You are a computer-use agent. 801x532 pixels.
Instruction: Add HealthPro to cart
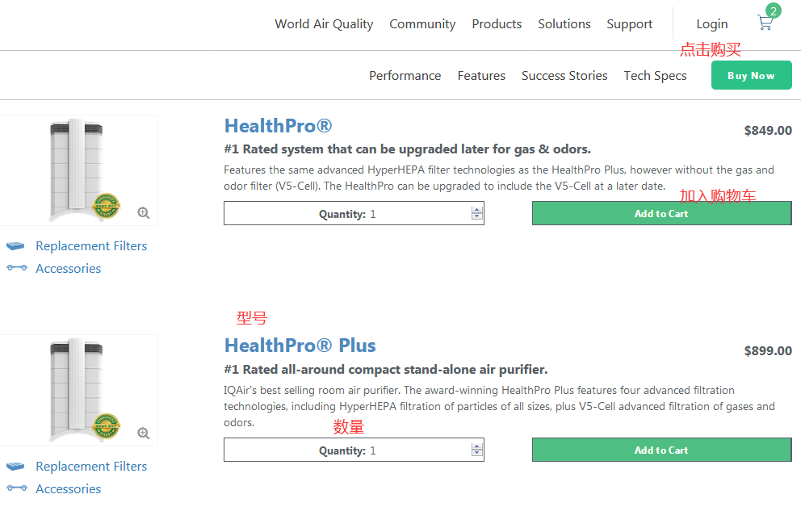(x=661, y=214)
